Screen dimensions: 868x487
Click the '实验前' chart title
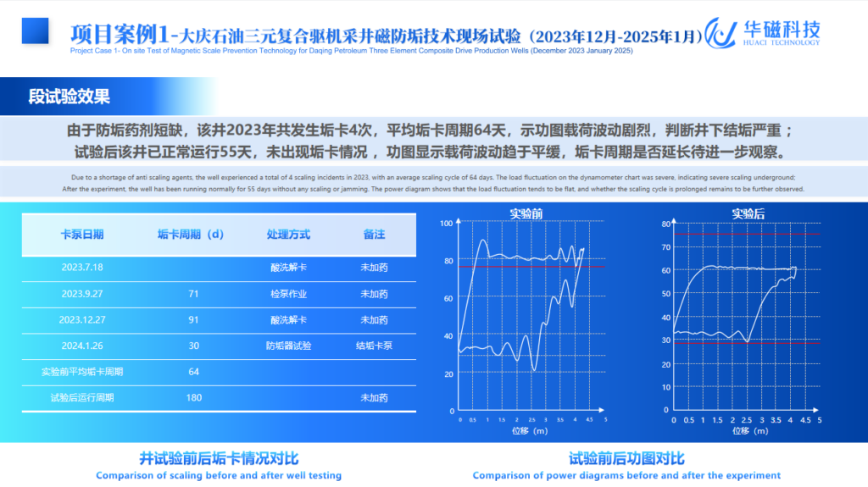coord(527,213)
